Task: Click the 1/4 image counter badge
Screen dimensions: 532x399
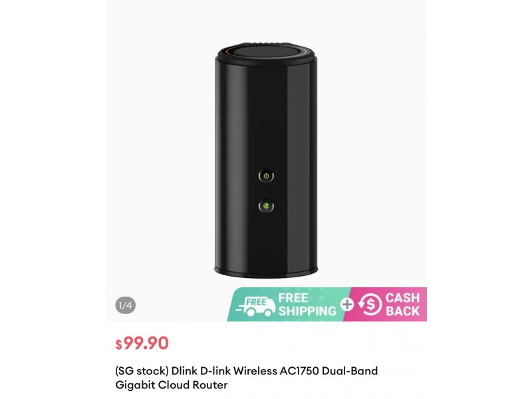Action: point(125,305)
